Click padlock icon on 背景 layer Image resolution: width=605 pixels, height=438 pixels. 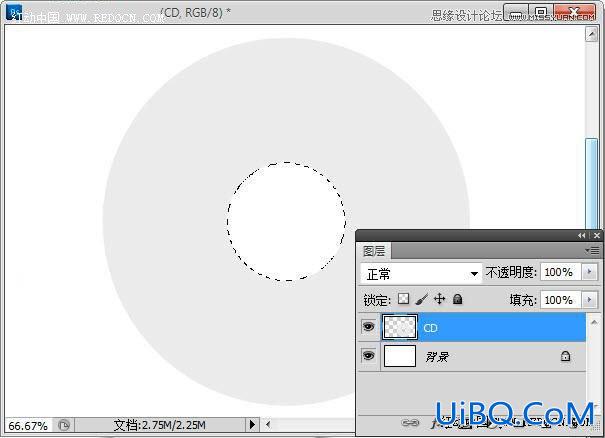coord(565,356)
